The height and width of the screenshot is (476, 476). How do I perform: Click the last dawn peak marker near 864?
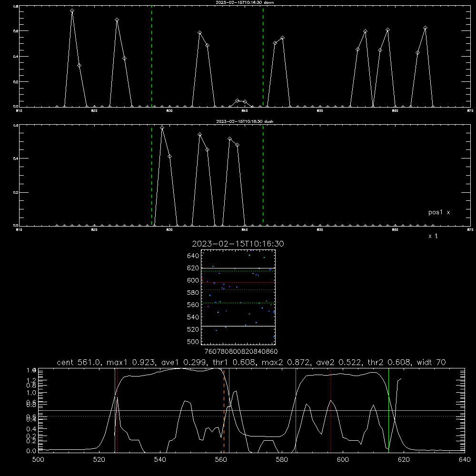(425, 28)
